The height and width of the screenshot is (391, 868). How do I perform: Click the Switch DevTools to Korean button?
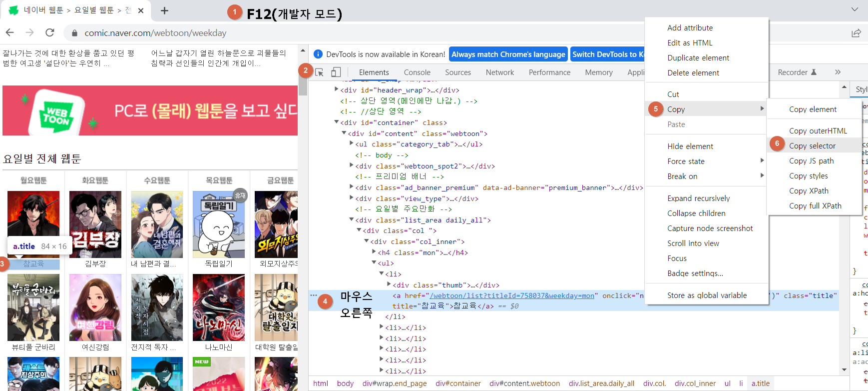tap(608, 54)
